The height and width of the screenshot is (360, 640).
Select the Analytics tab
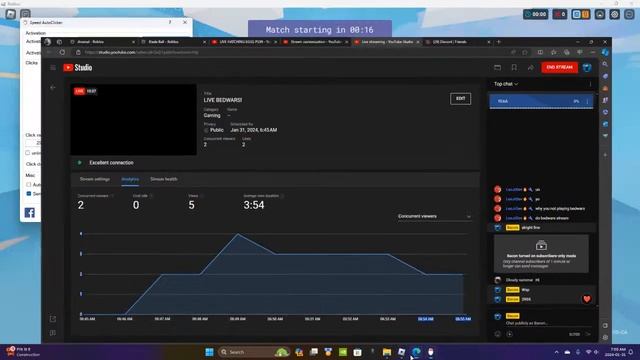130,179
